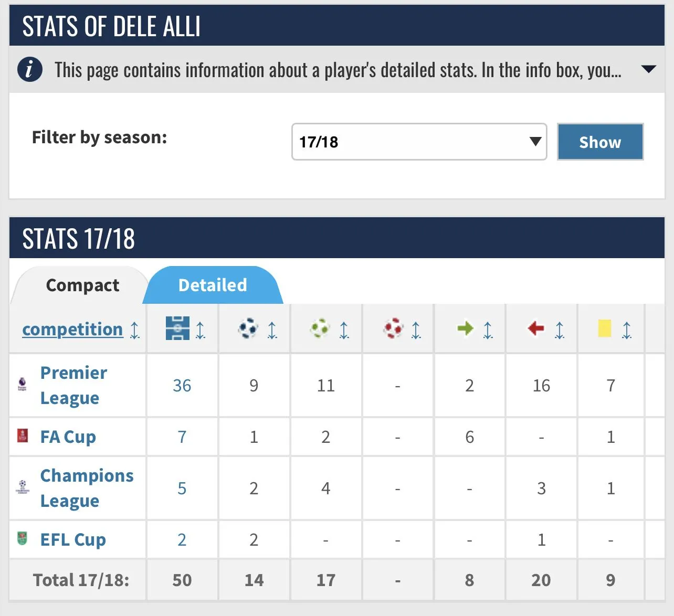Click the yellow card column icon
The height and width of the screenshot is (616, 674).
[x=605, y=328]
